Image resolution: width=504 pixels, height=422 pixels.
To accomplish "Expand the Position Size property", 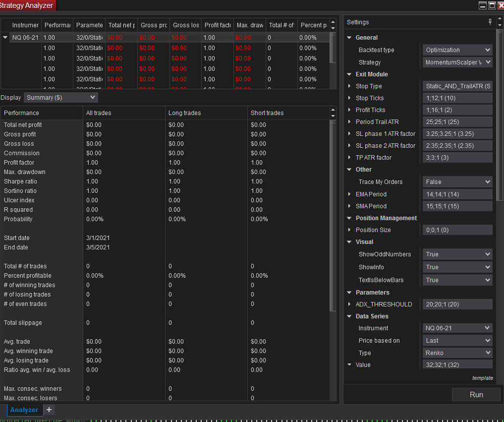I will pos(349,230).
